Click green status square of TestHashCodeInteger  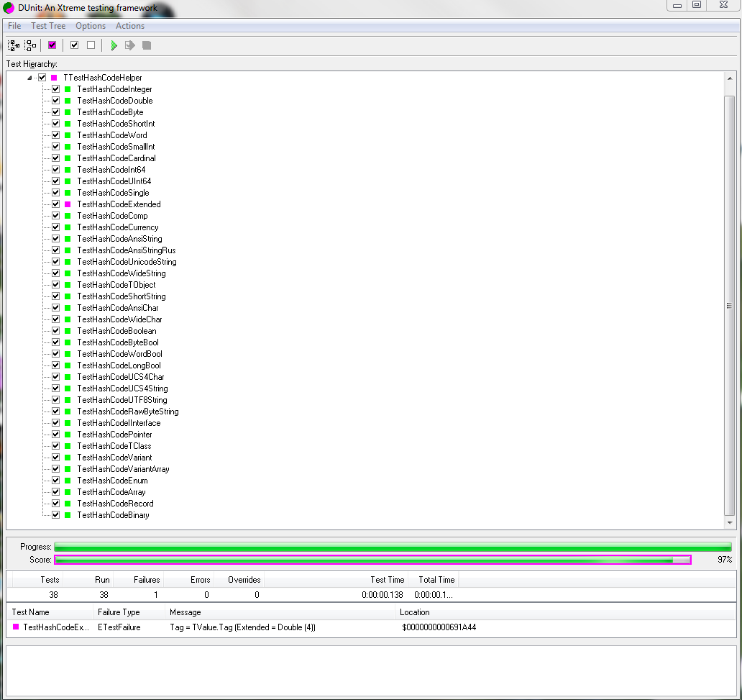click(x=68, y=89)
